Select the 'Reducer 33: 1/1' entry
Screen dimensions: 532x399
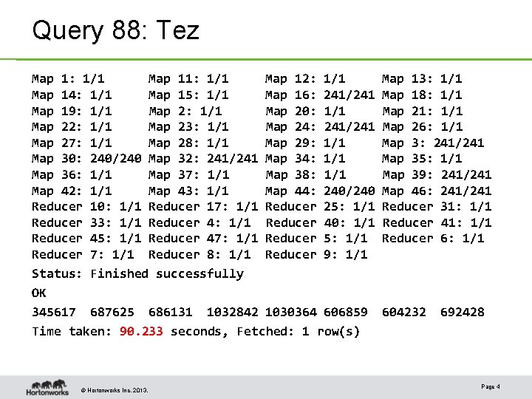click(x=86, y=223)
